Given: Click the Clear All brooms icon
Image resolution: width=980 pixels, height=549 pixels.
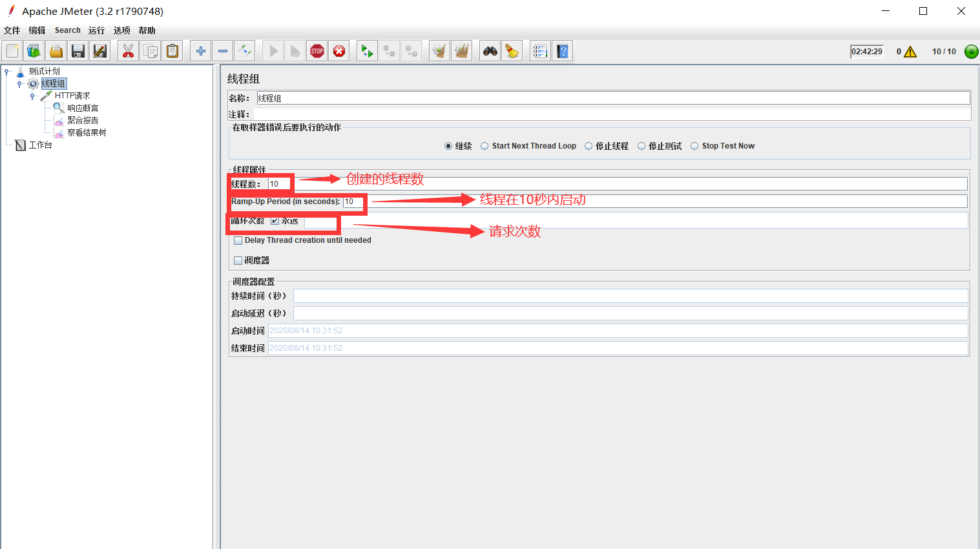Looking at the screenshot, I should coord(462,51).
